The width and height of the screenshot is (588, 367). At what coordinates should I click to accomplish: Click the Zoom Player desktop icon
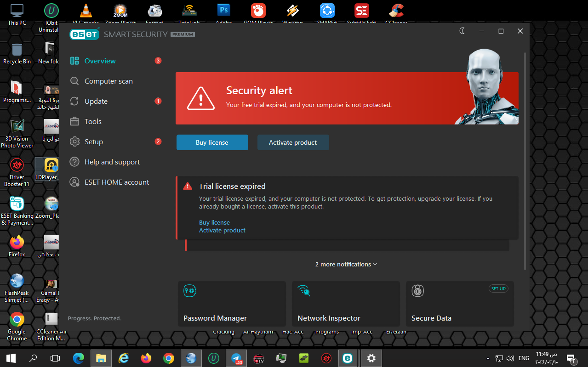click(x=120, y=14)
